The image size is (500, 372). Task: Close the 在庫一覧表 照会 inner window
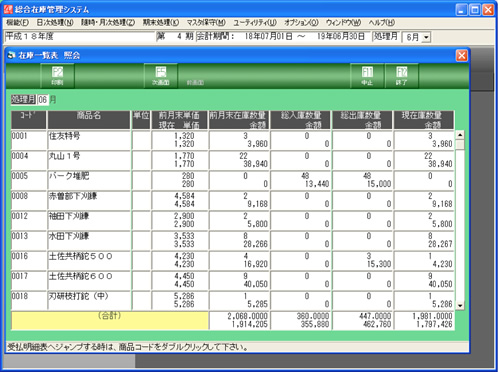coord(462,55)
